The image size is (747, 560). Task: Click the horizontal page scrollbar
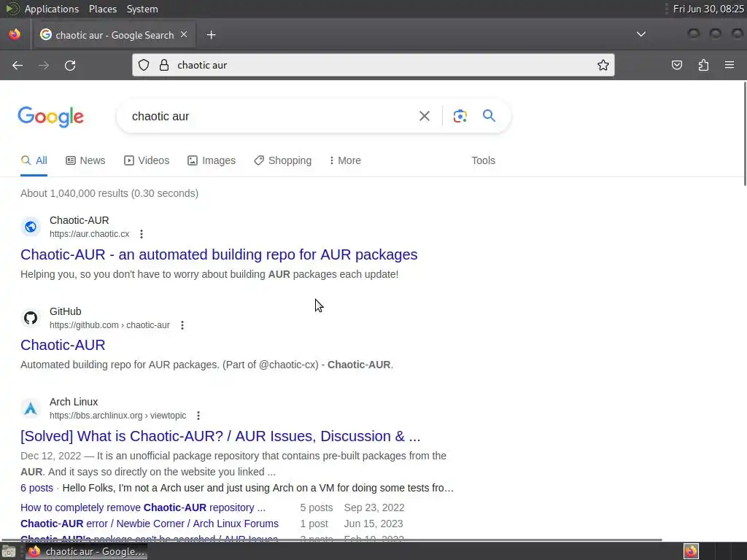coord(332,540)
